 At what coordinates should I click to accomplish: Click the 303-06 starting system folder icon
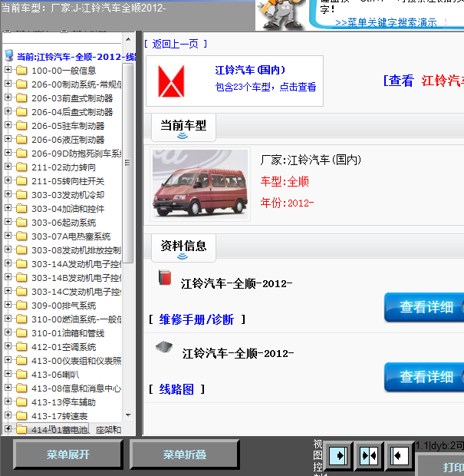(21, 222)
